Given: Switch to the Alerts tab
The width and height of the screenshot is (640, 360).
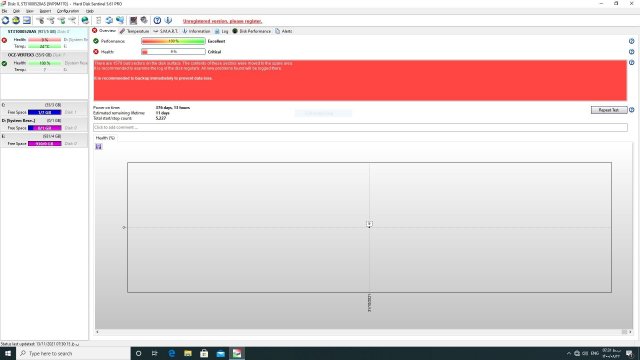Looking at the screenshot, I should (284, 31).
